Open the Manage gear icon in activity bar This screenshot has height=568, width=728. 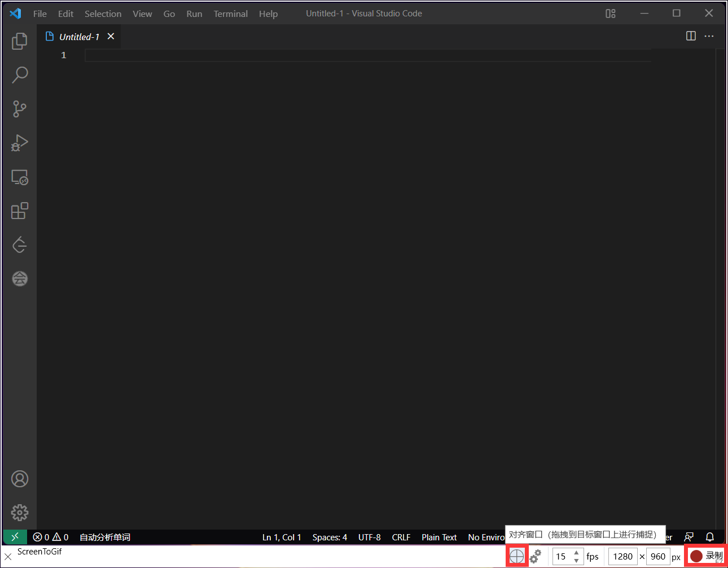pos(20,513)
